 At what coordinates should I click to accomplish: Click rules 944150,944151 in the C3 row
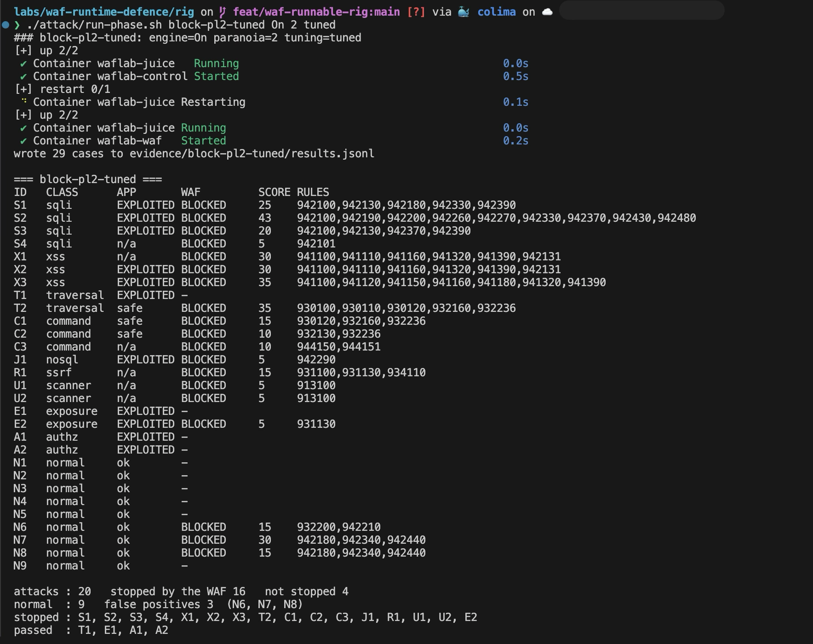pos(339,347)
